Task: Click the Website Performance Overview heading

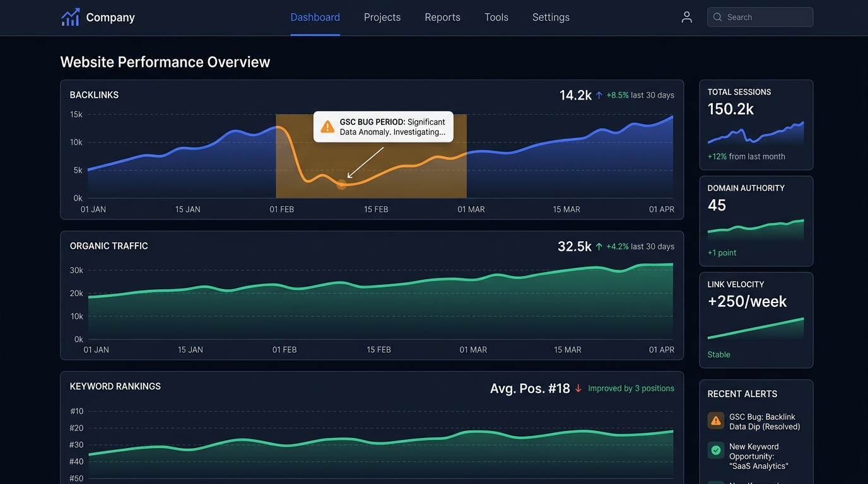Action: (x=165, y=62)
